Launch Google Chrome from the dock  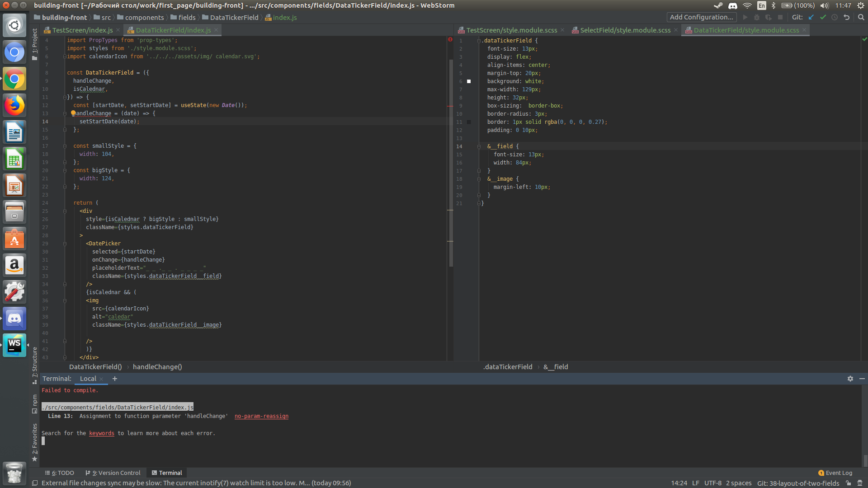pyautogui.click(x=14, y=79)
